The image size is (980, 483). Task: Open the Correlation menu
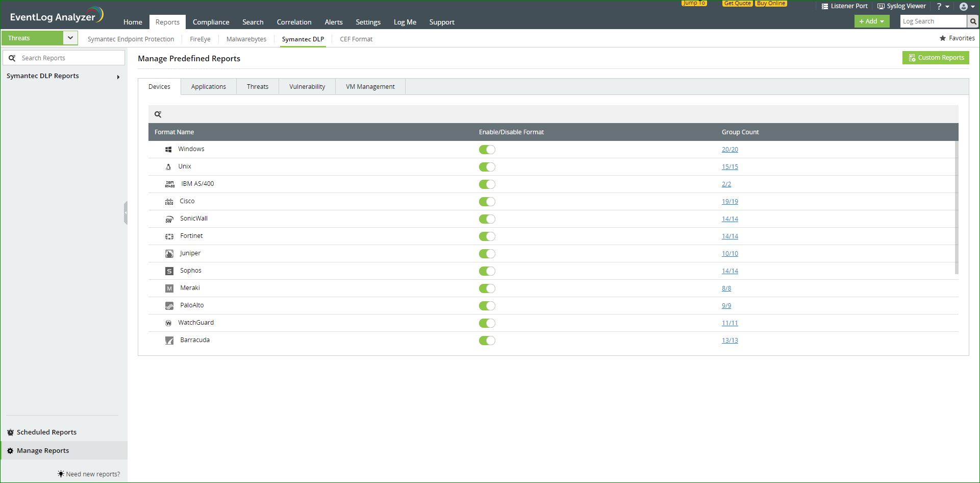click(294, 22)
